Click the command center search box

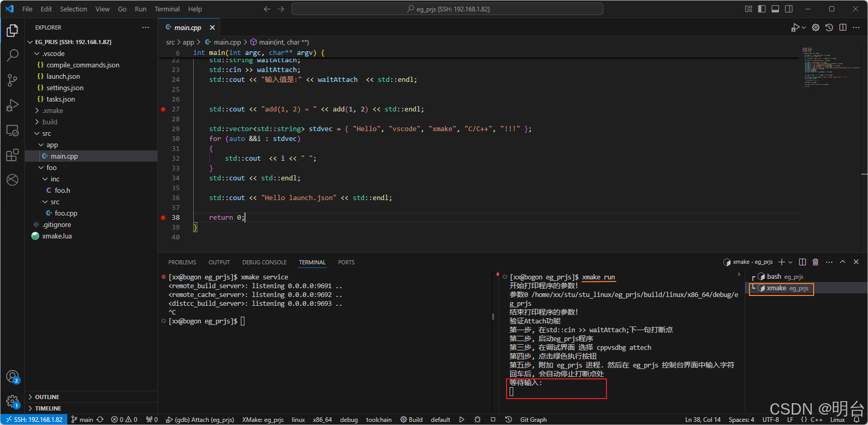pos(447,9)
